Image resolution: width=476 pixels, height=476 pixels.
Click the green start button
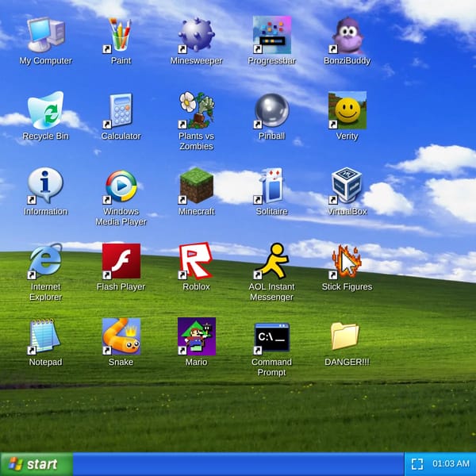click(36, 464)
